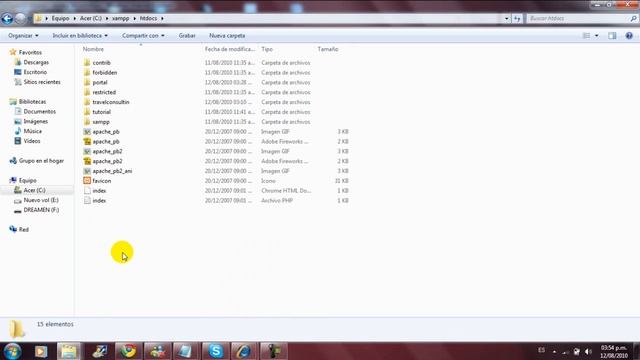This screenshot has height=360, width=640.
Task: Select Equipo in the navigation pane
Action: pos(27,180)
